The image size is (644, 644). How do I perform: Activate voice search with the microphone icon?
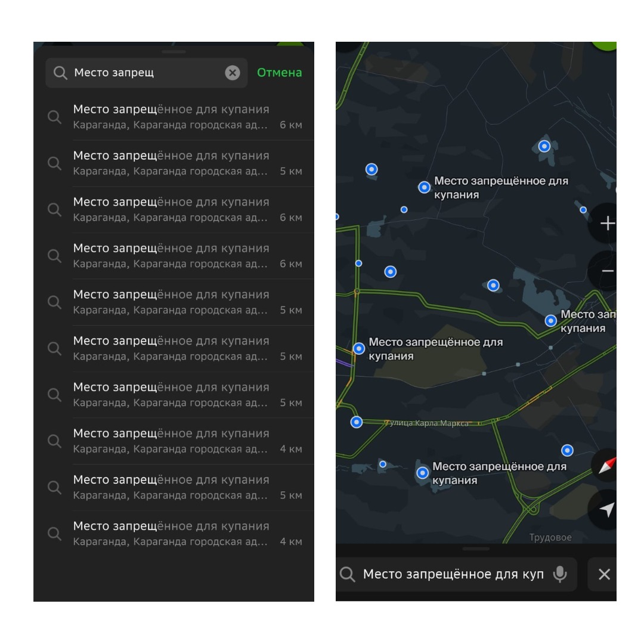click(559, 574)
